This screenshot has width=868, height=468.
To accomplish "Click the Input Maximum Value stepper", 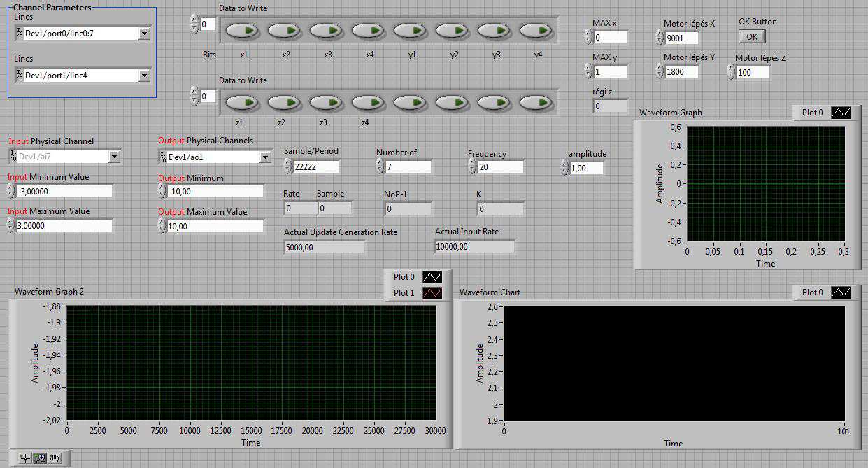I will point(10,225).
